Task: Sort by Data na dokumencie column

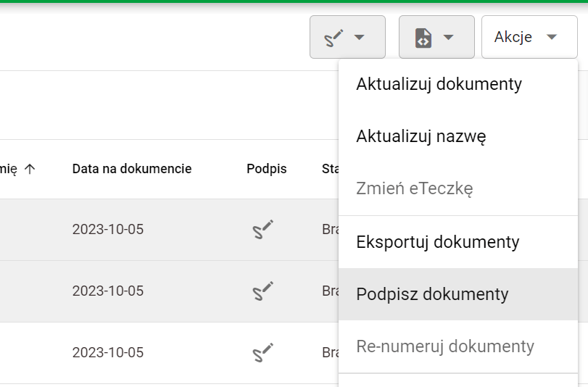Action: pos(131,169)
